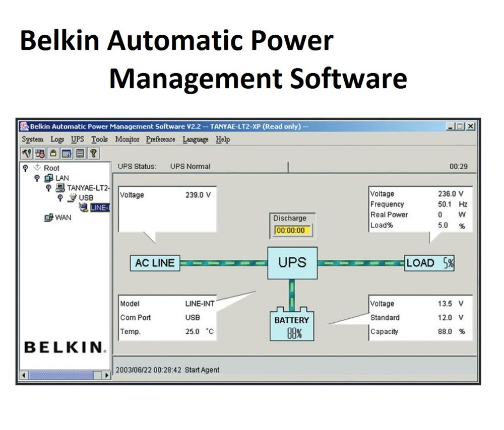This screenshot has width=504, height=430.
Task: Click the Belkin app icon in title bar
Action: click(x=24, y=126)
